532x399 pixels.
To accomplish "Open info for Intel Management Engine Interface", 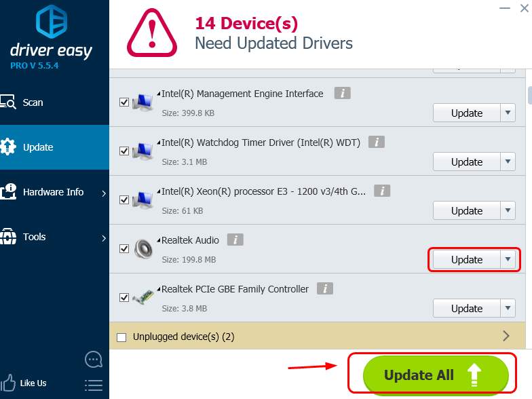I will coord(342,93).
